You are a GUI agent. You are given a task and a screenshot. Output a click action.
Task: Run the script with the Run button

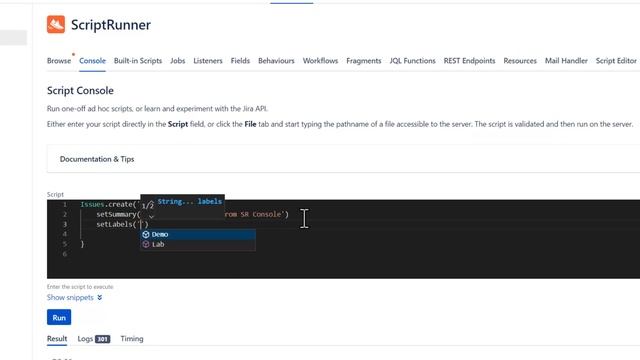coord(59,317)
